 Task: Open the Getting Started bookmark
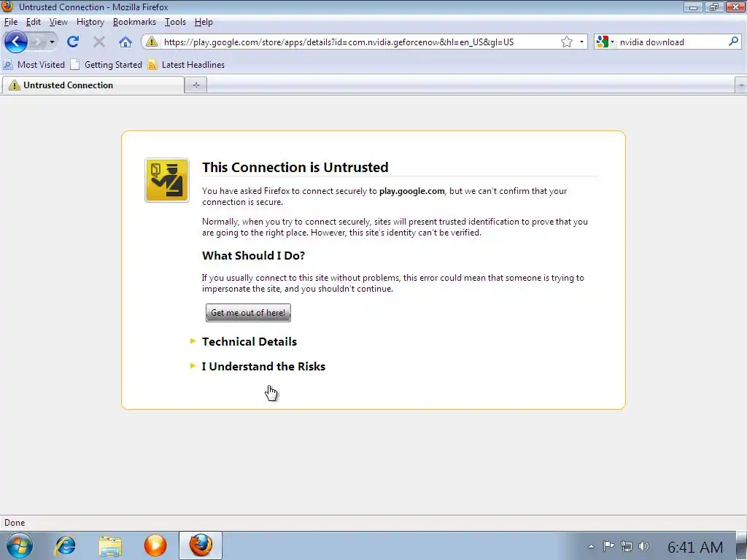[x=107, y=65]
